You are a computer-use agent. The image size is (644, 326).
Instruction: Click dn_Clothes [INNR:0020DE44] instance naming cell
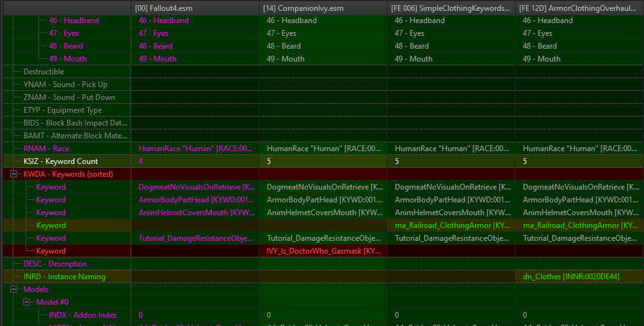pyautogui.click(x=579, y=277)
